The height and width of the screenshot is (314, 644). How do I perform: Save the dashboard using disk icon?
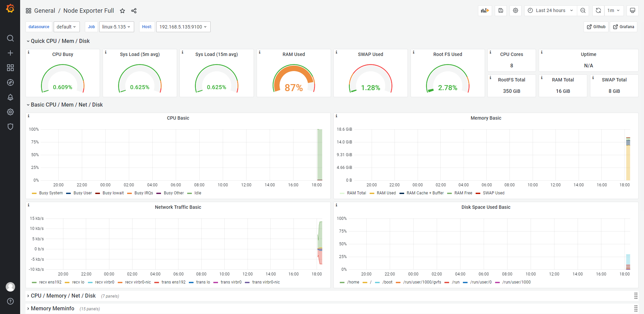[x=500, y=10]
